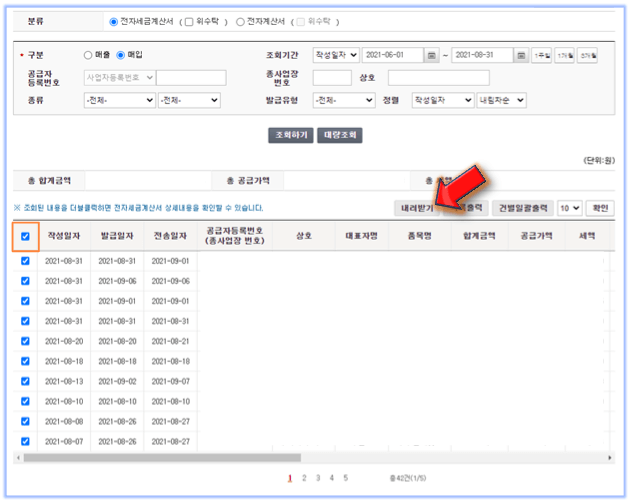Uncheck row dated 2021-08-20
This screenshot has height=503, width=633.
25,341
